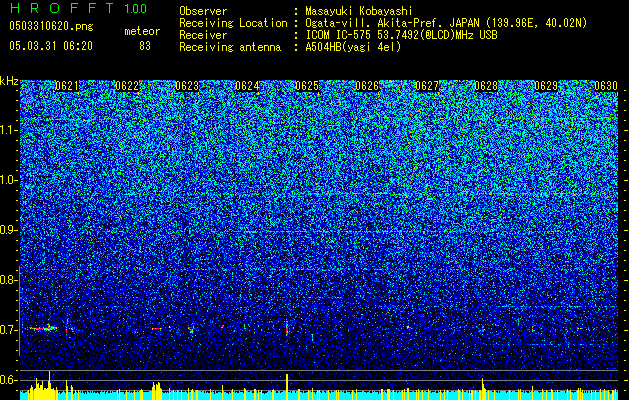Click the 0627 time marker

tap(426, 86)
